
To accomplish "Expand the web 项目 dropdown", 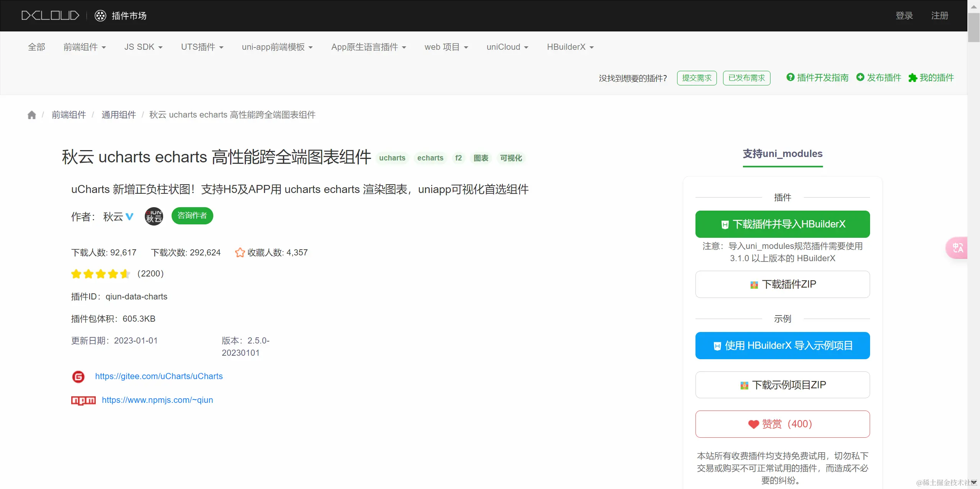I will [x=446, y=47].
